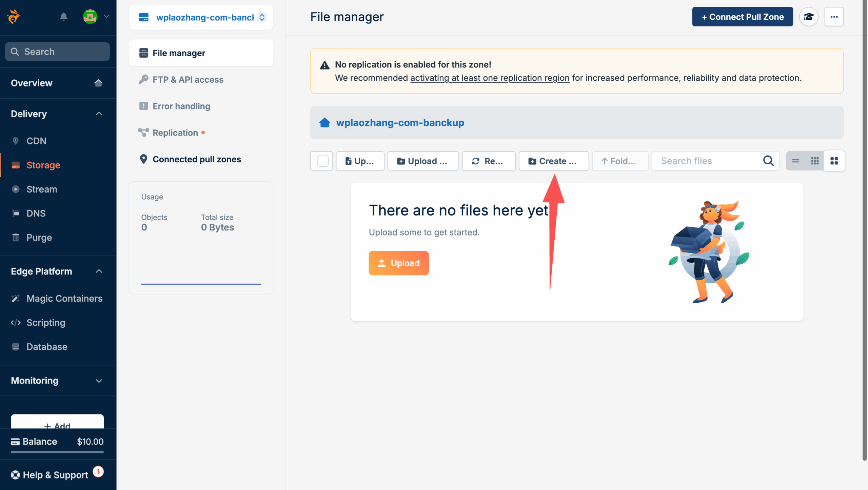The height and width of the screenshot is (490, 868).
Task: Switch to list view layout
Action: (x=795, y=161)
